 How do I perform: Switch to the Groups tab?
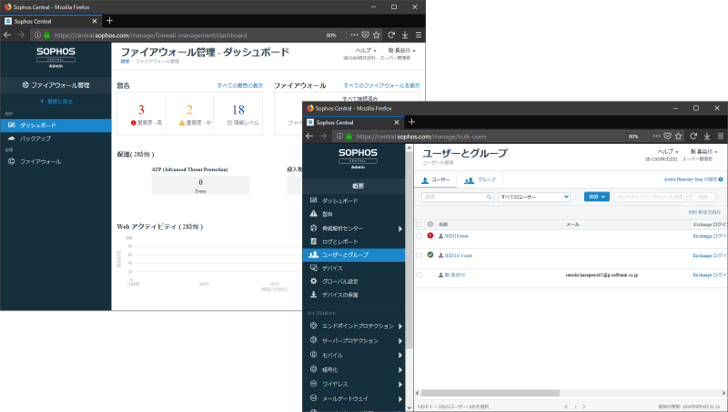[480, 180]
